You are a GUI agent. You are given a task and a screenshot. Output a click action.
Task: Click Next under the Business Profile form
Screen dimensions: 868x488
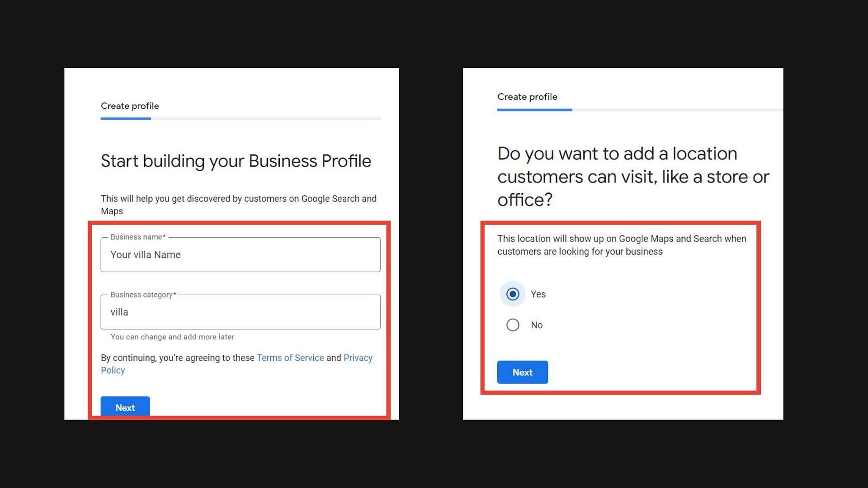tap(125, 407)
